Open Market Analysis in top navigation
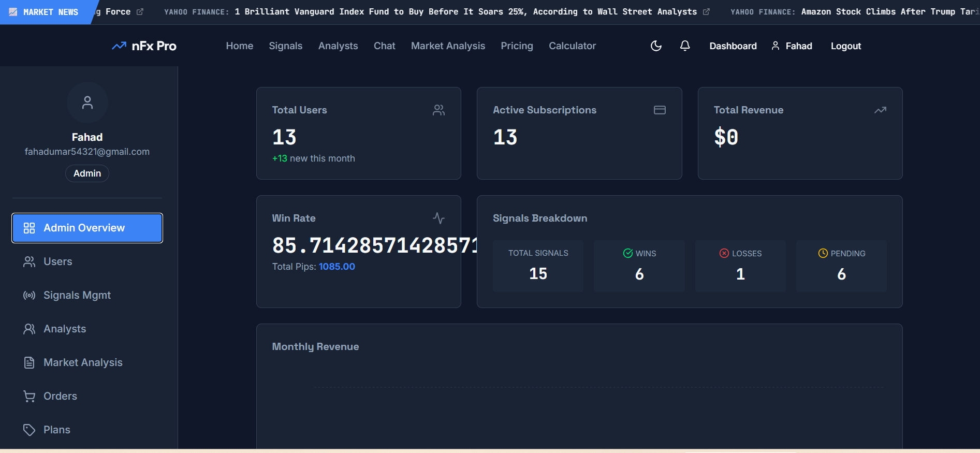Screen dimensions: 980x453 [448, 46]
